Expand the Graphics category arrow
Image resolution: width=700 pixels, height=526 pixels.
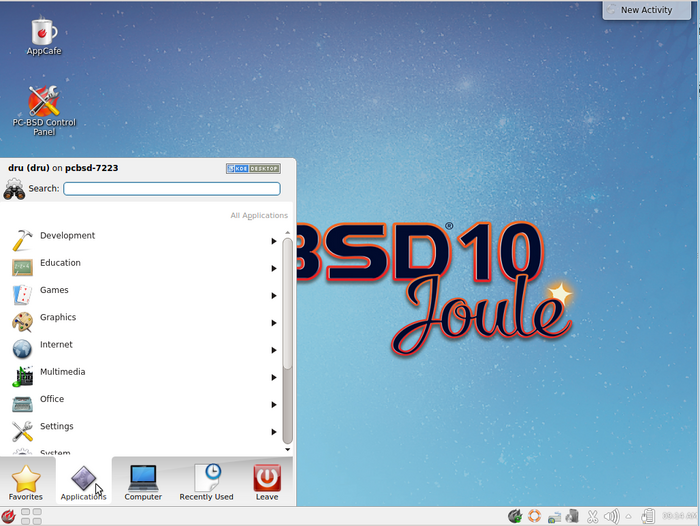tap(274, 323)
